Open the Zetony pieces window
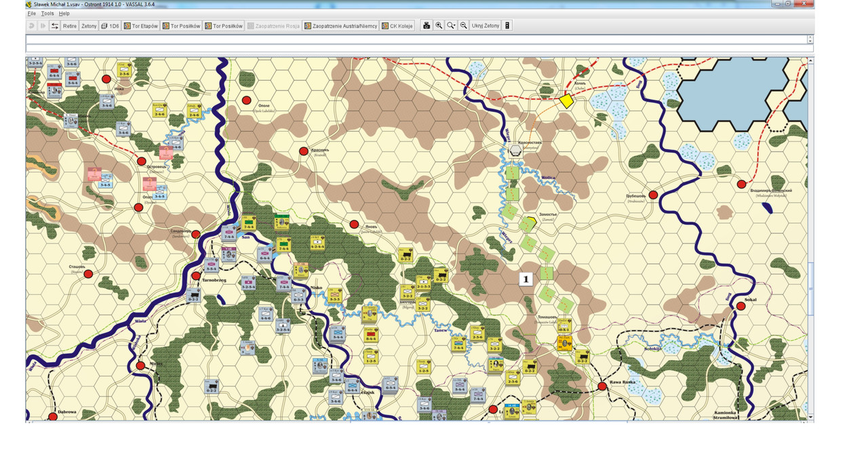868x470 pixels. (x=89, y=26)
